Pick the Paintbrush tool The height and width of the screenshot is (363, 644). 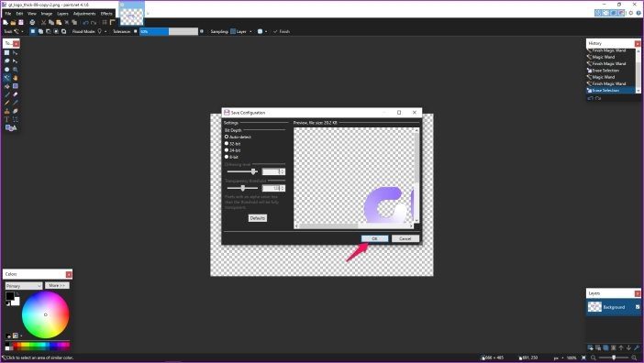pyautogui.click(x=7, y=94)
